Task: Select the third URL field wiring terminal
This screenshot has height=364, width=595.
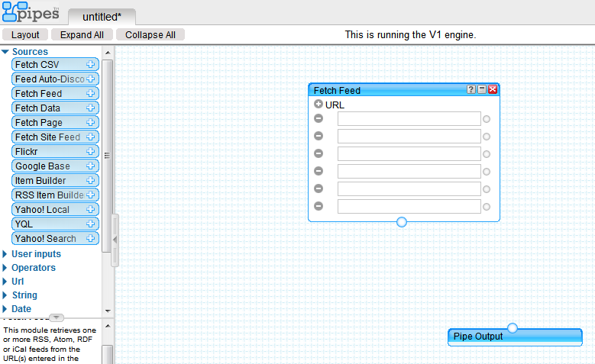Action: tap(487, 154)
